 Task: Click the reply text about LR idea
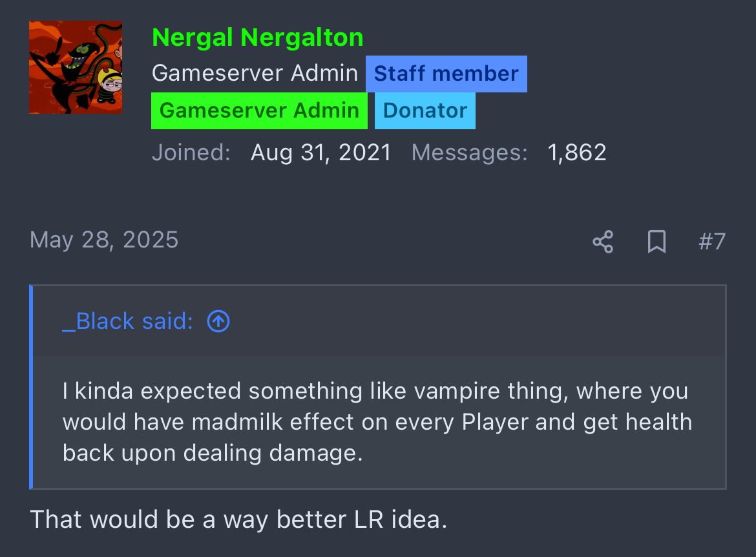point(238,520)
